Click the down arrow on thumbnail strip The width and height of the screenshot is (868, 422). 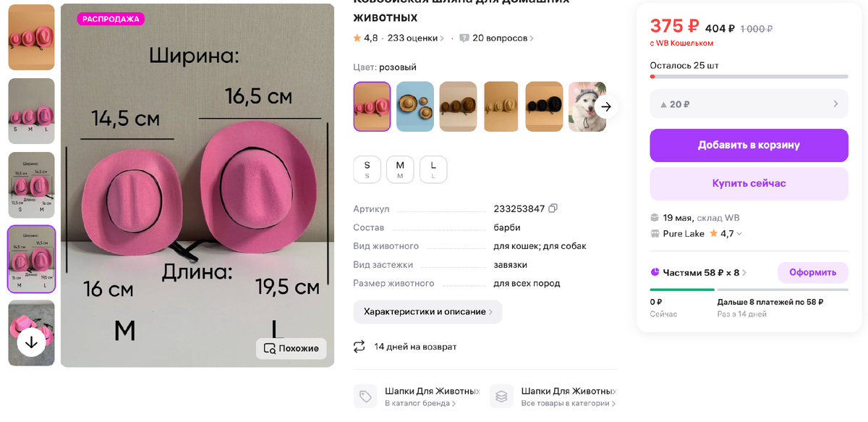(x=31, y=342)
